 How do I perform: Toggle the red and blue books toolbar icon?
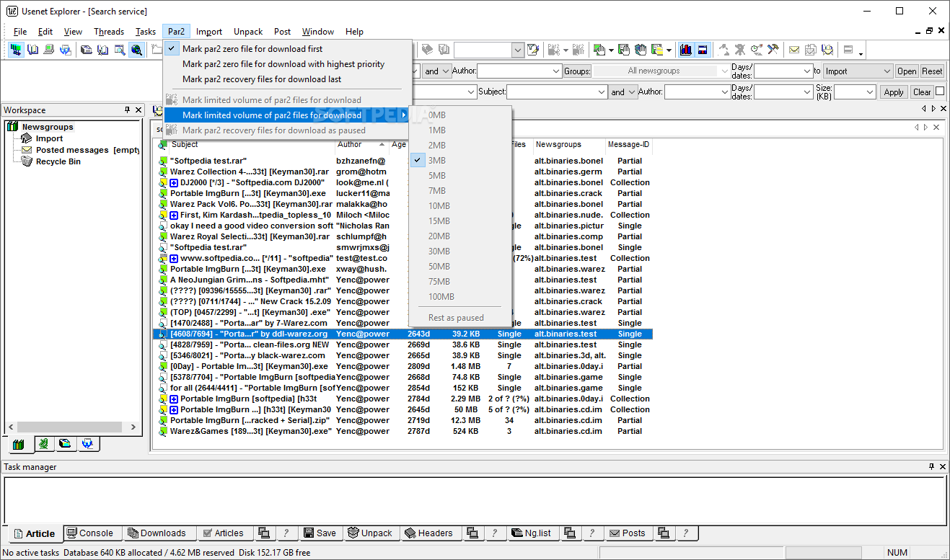coord(686,50)
